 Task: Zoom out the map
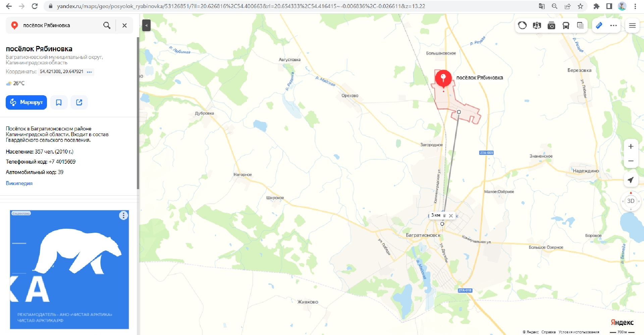631,161
